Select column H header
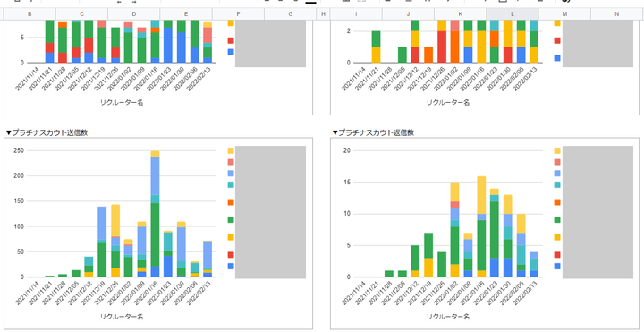The image size is (644, 332). point(323,14)
